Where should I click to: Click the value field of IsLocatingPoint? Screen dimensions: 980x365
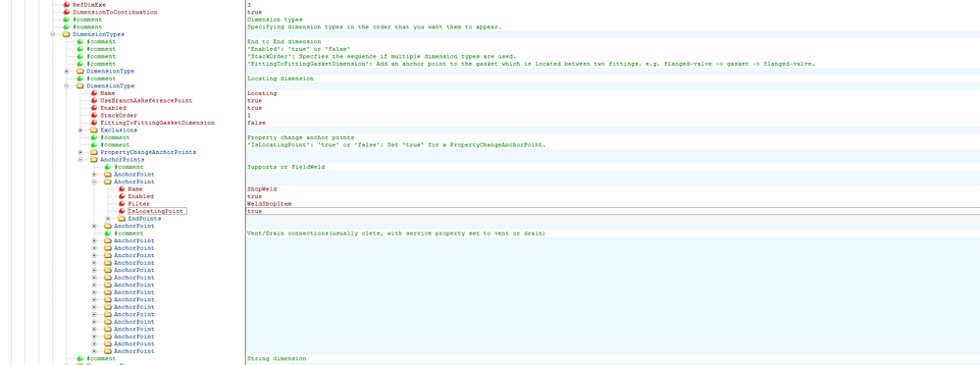coord(612,211)
